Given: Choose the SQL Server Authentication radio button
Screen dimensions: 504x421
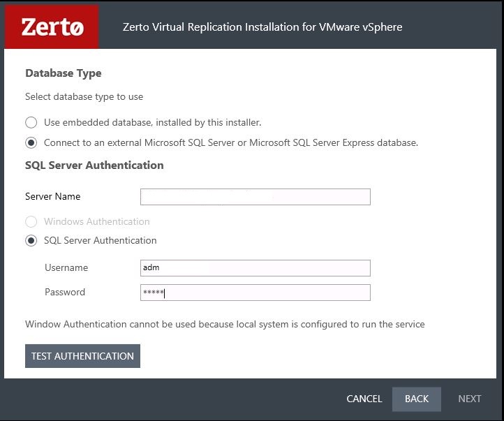Looking at the screenshot, I should (31, 240).
